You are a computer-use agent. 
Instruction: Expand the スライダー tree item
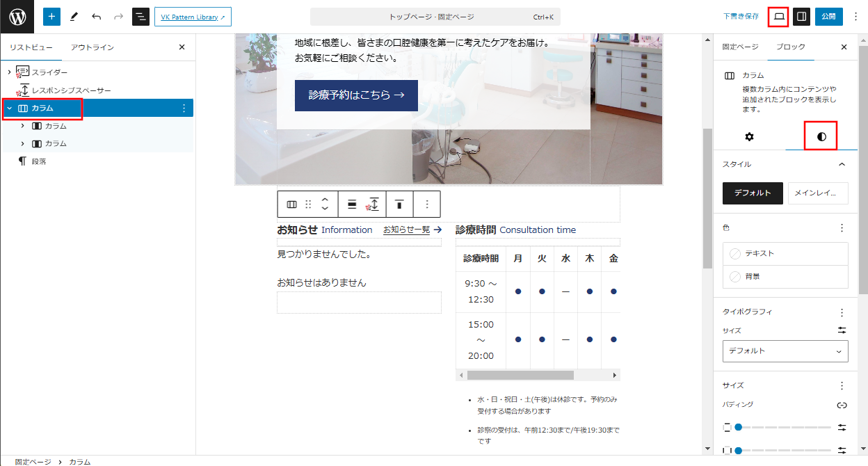pos(9,72)
